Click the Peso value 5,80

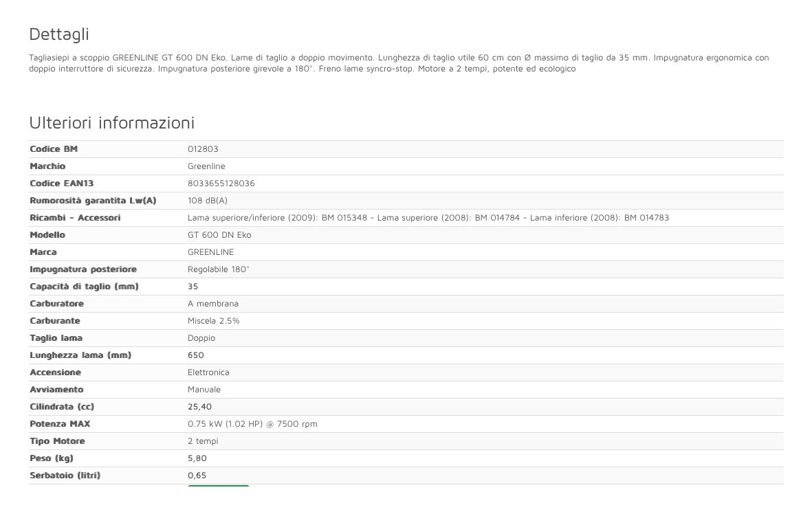197,458
